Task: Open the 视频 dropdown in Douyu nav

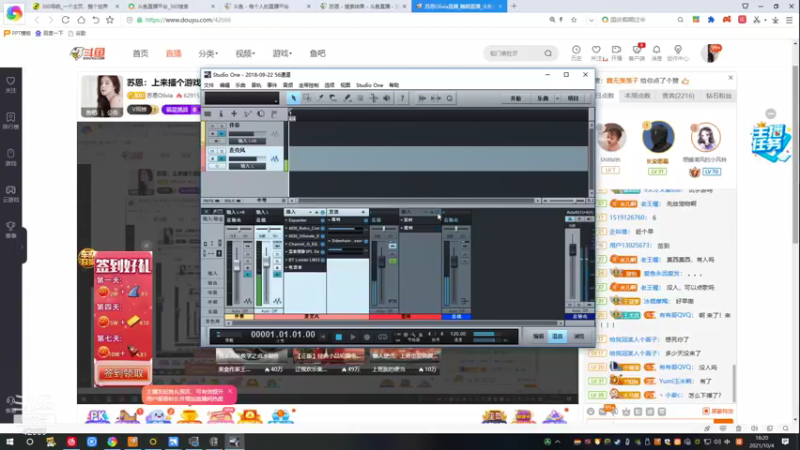Action: pyautogui.click(x=245, y=53)
